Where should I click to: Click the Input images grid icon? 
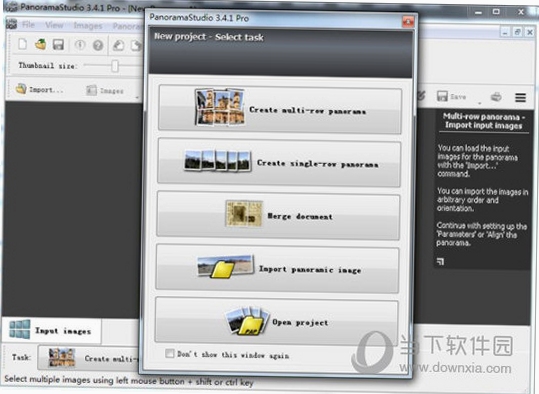pyautogui.click(x=20, y=329)
